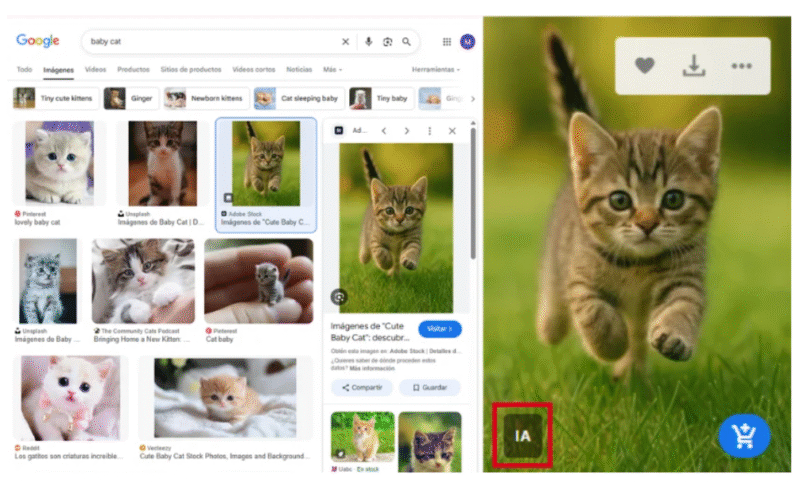Open more options three-dot icon on stock image
Screen dimensions: 800x482
tap(741, 66)
